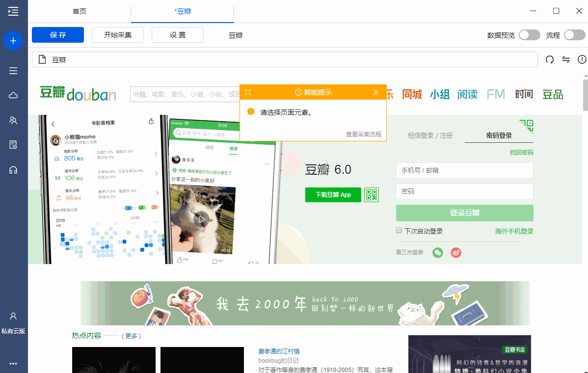Open the 阅读 navigation link

(x=468, y=94)
